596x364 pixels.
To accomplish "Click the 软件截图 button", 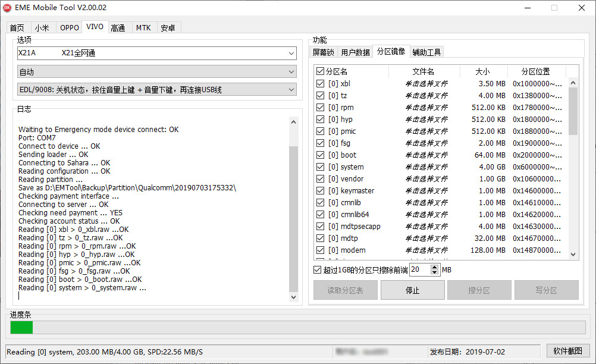I will point(568,352).
